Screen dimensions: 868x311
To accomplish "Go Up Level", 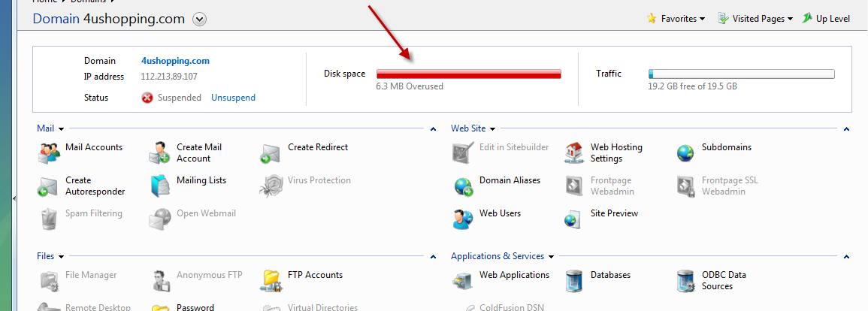I will click(826, 19).
